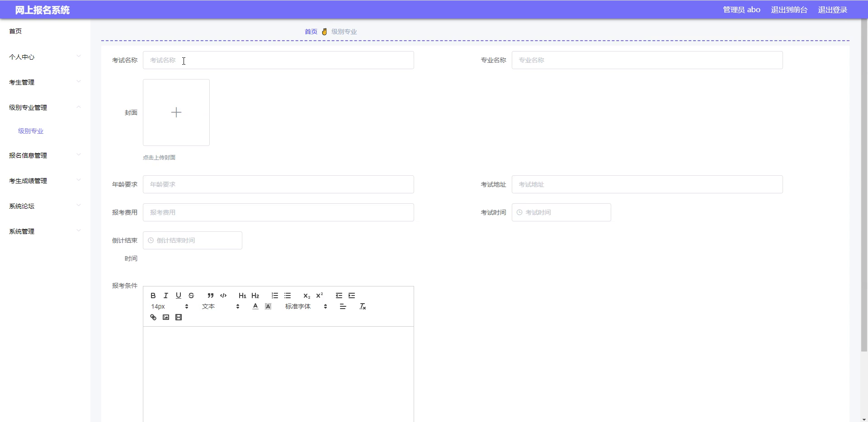The width and height of the screenshot is (868, 422).
Task: Insert a hyperlink in editor
Action: pos(153,317)
